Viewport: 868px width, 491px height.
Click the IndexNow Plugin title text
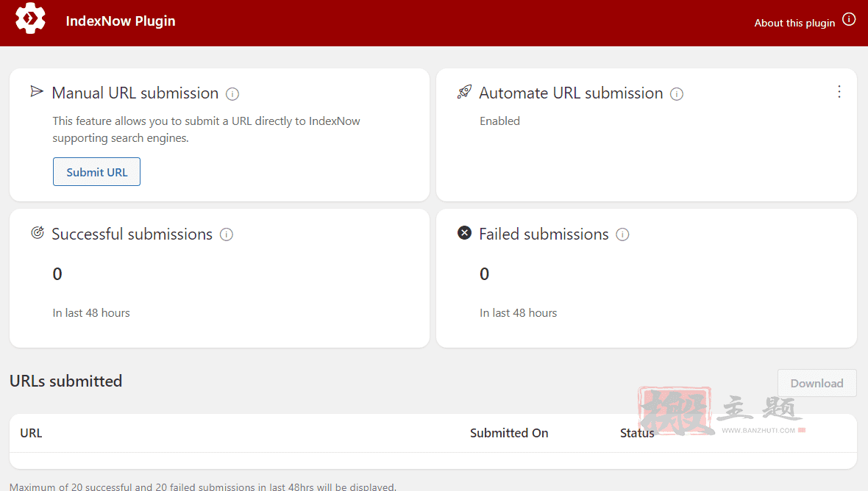121,21
